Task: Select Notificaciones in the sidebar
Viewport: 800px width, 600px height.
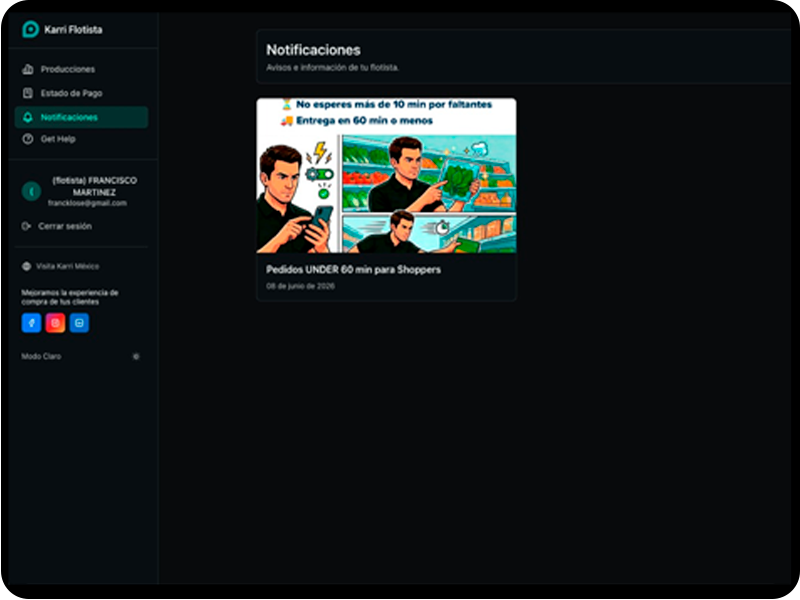Action: click(81, 117)
